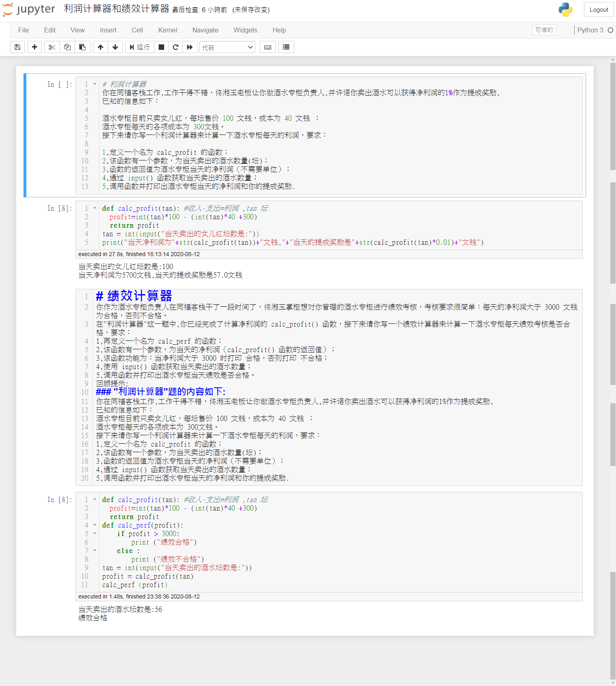Place cursor on calc_perf (profit) line 11
Viewport: 616px width, 686px height.
coord(135,585)
